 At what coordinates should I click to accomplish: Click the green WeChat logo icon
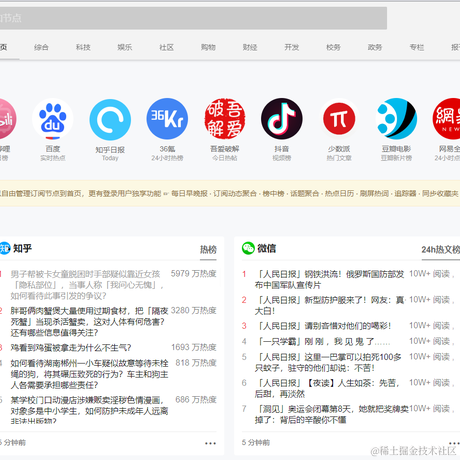248,248
